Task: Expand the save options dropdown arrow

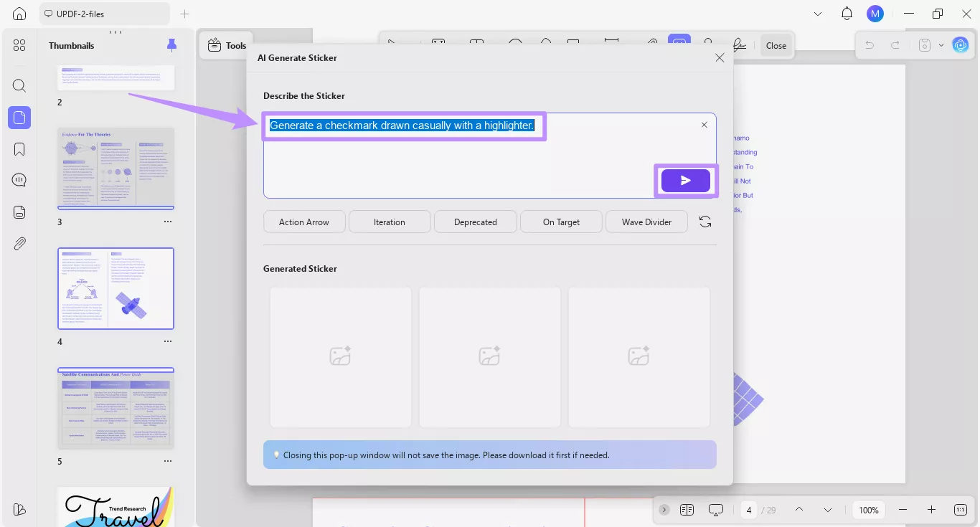Action: point(941,45)
